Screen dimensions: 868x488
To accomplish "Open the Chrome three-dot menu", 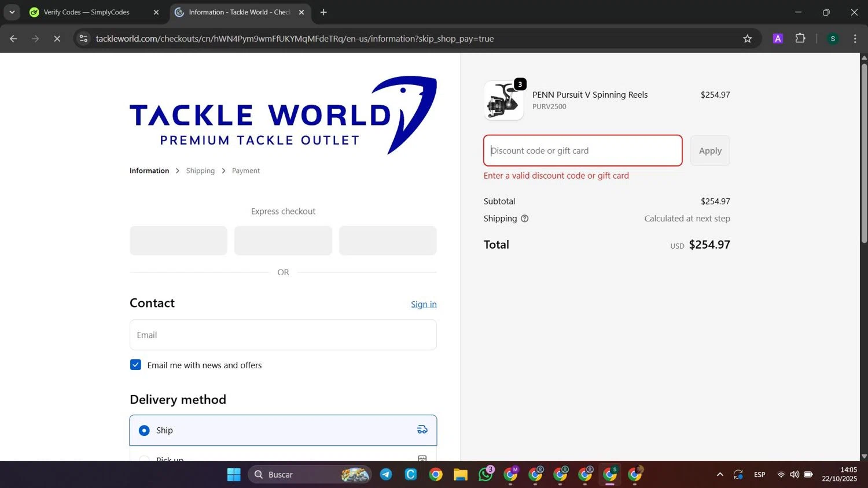I will pyautogui.click(x=855, y=39).
